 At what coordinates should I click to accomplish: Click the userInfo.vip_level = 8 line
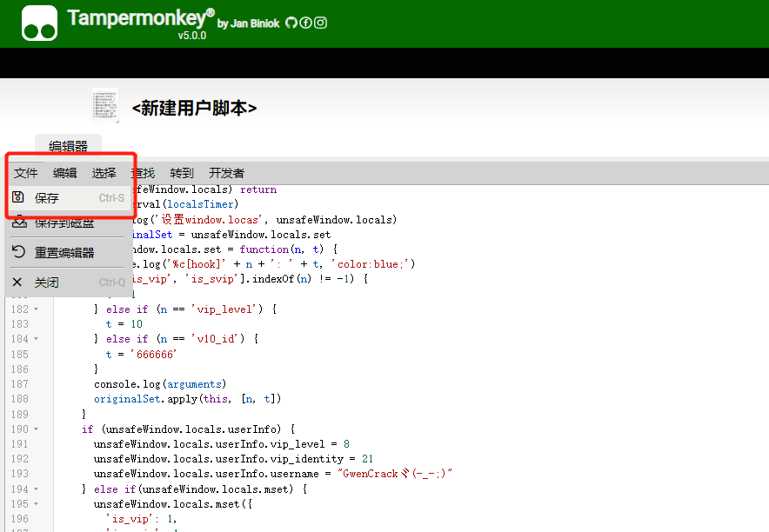pyautogui.click(x=222, y=444)
